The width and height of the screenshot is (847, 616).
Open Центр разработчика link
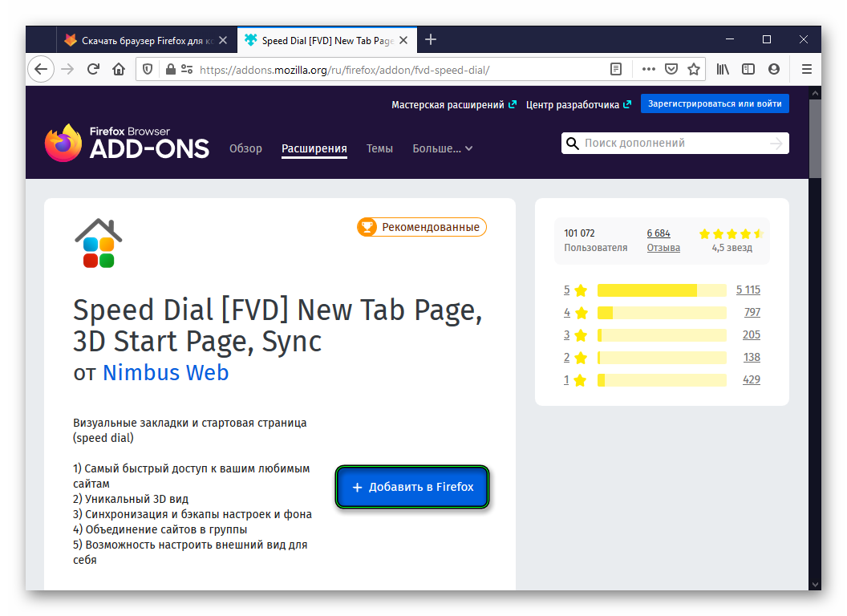pos(578,105)
